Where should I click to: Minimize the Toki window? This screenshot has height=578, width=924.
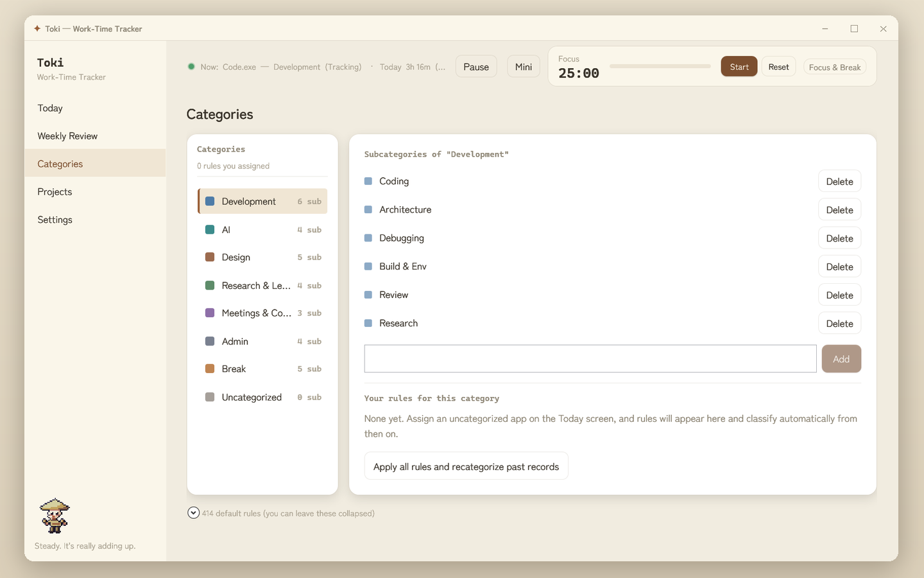[825, 28]
